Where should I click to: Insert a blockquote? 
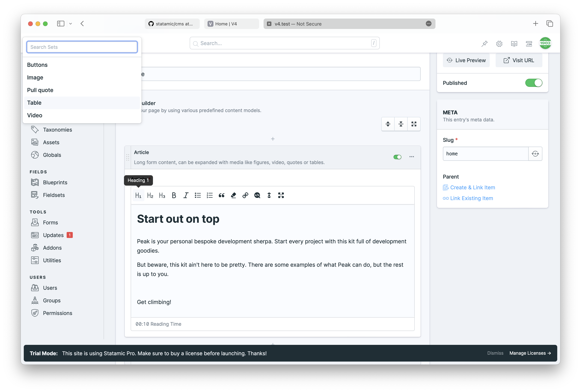point(221,195)
